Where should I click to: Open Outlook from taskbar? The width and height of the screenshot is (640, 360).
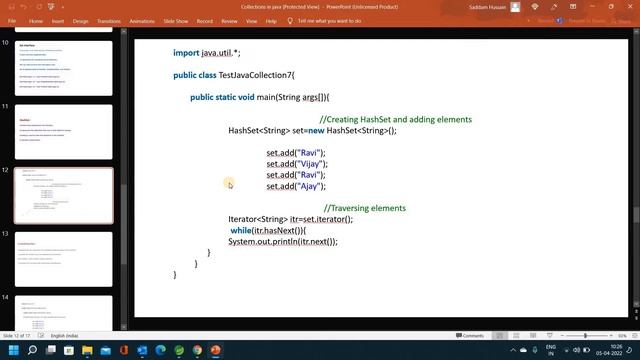click(142, 350)
